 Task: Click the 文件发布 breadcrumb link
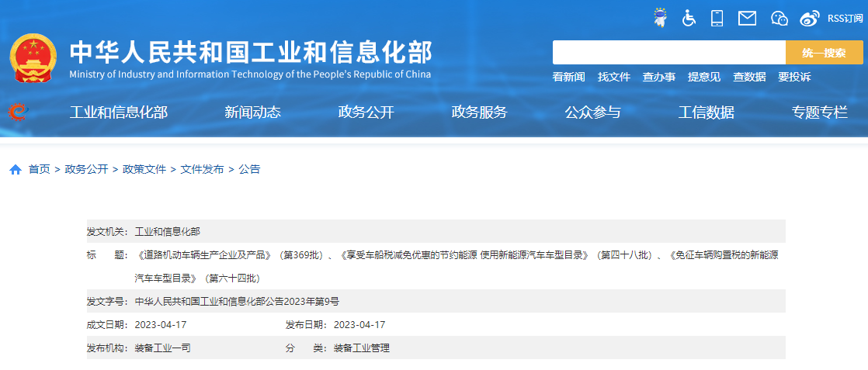(x=202, y=169)
